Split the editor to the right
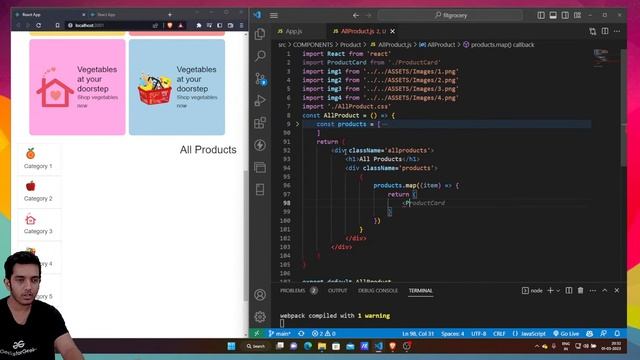Screen dimensions: 640x360 point(605,31)
